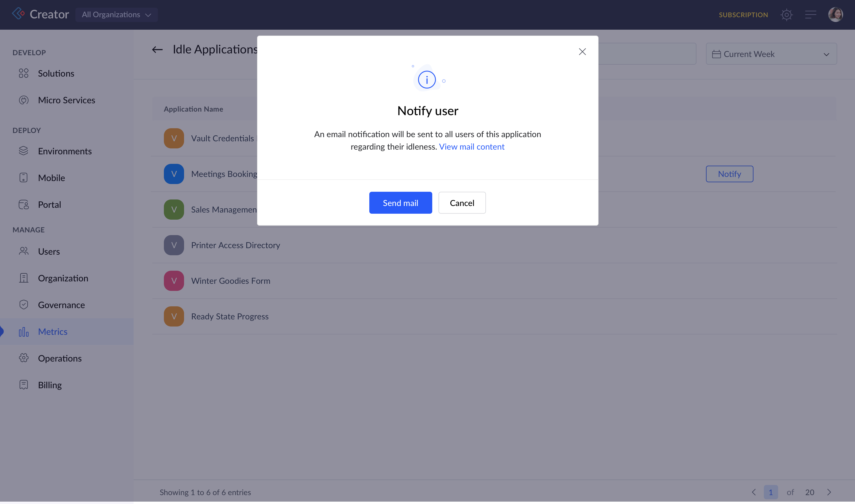Open the hamburger menu icon in header
Screen dimensions: 855x504
pyautogui.click(x=810, y=15)
